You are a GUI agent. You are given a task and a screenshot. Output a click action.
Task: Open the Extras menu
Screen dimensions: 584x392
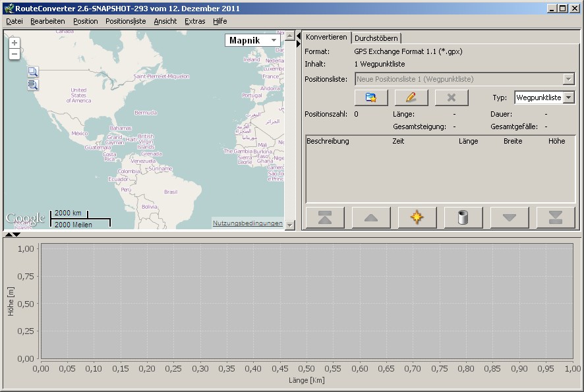[x=194, y=21]
